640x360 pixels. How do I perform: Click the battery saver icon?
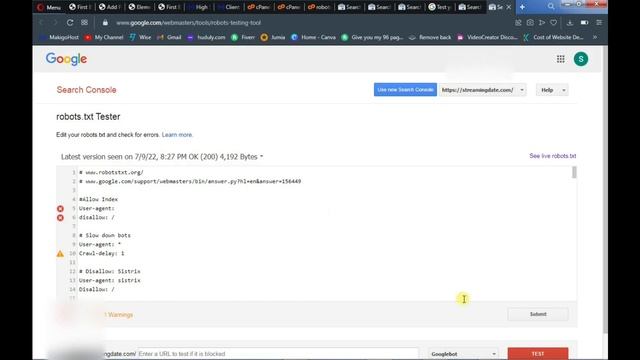pyautogui.click(x=584, y=23)
